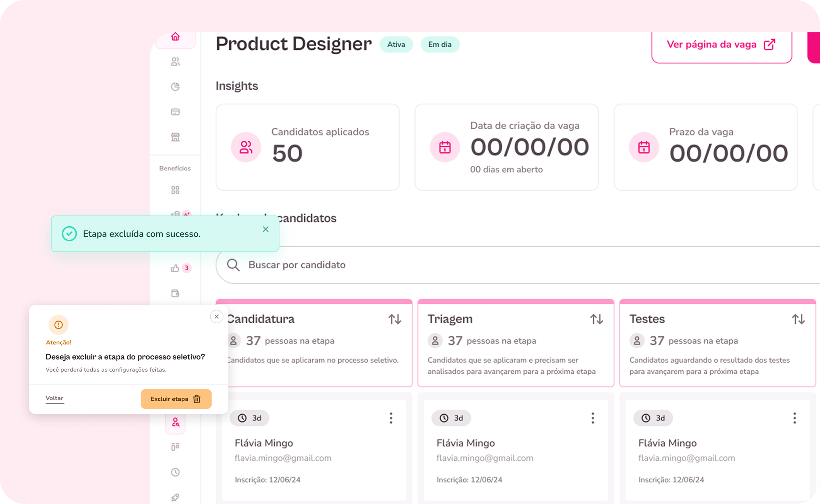
Task: Dismiss the success toast notification
Action: click(266, 229)
